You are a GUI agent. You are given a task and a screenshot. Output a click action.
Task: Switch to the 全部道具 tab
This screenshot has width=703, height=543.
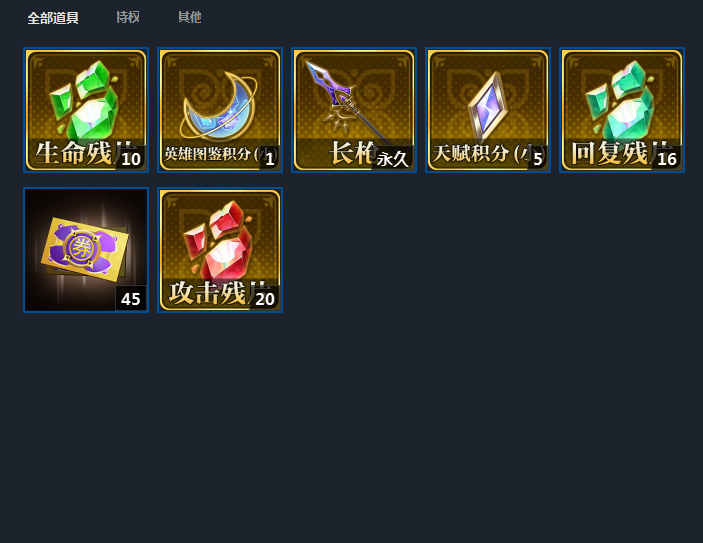[x=53, y=18]
